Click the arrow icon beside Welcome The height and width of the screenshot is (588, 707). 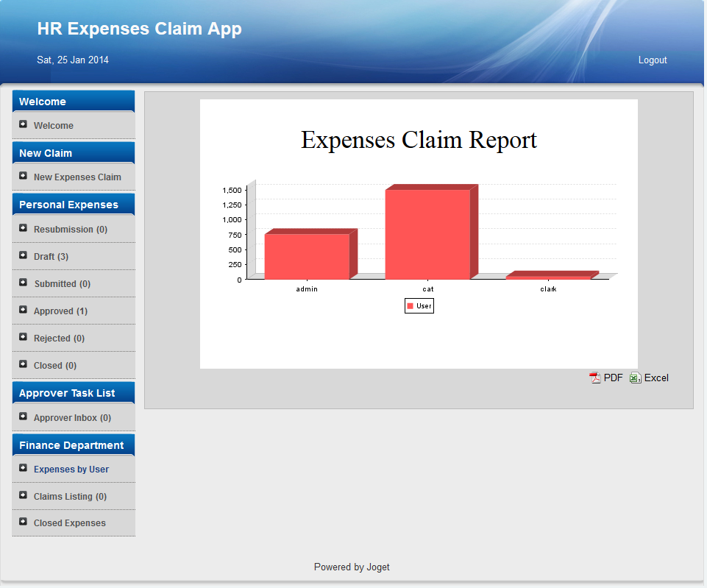pyautogui.click(x=24, y=125)
